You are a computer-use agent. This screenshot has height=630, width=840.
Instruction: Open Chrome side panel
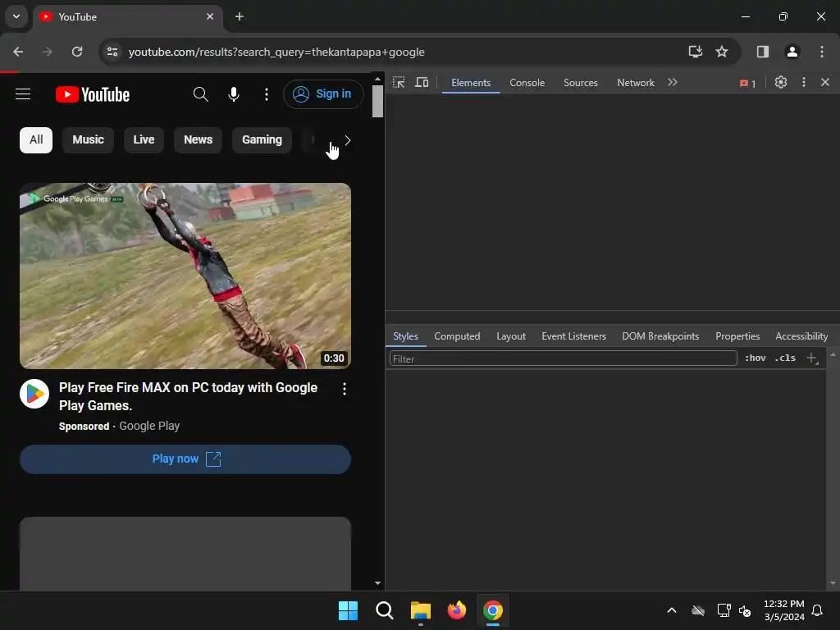[763, 52]
